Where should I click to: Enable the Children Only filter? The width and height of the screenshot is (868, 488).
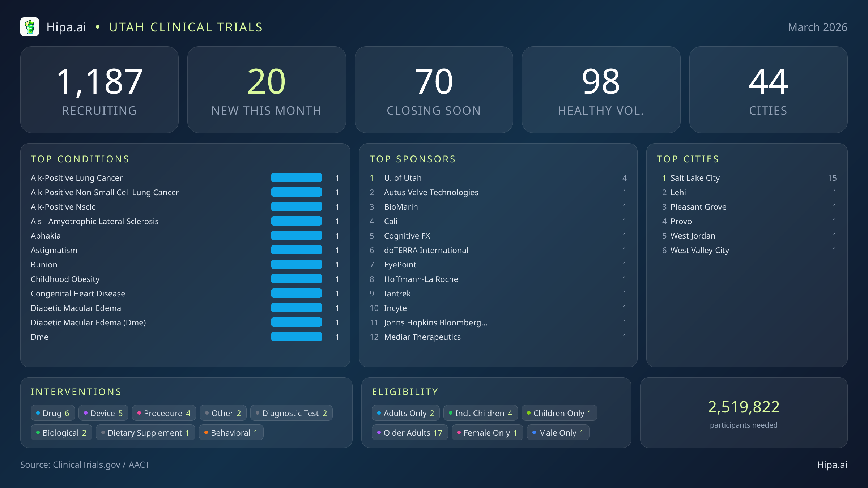(559, 413)
